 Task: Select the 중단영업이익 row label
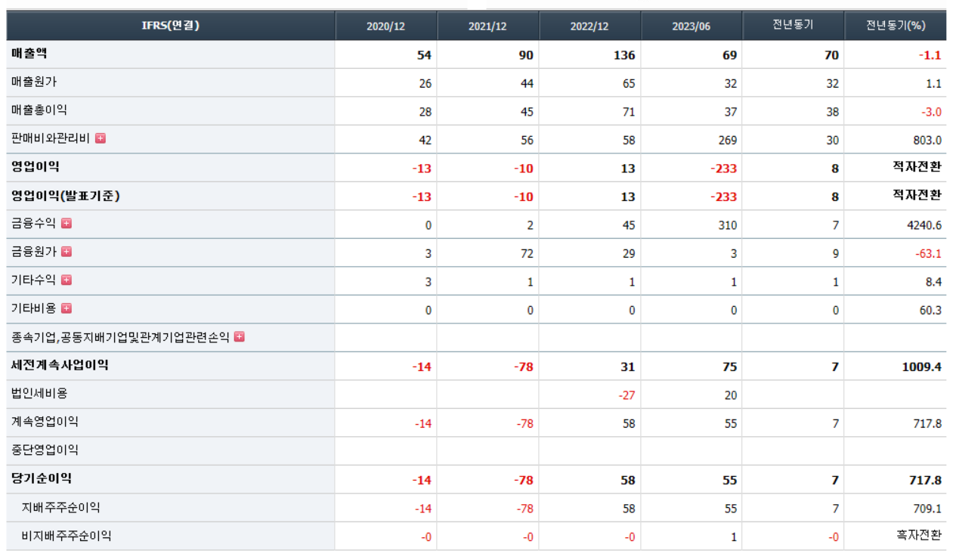point(45,450)
